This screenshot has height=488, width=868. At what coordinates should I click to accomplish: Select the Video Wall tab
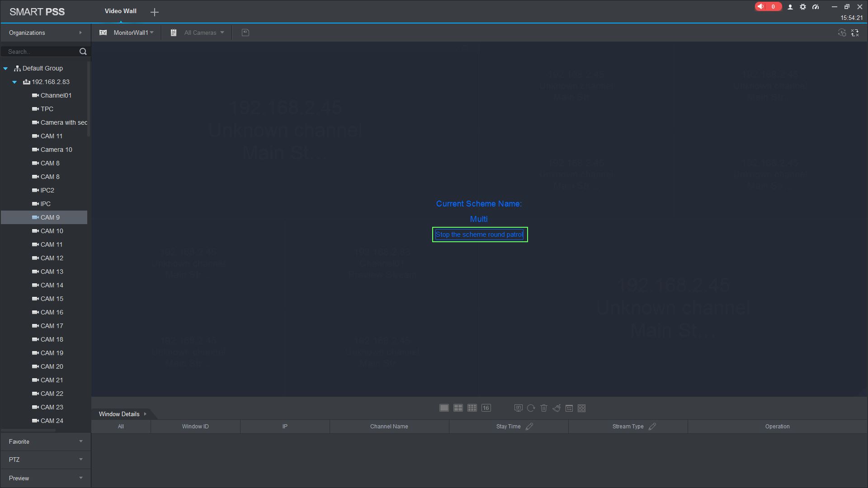click(x=120, y=11)
